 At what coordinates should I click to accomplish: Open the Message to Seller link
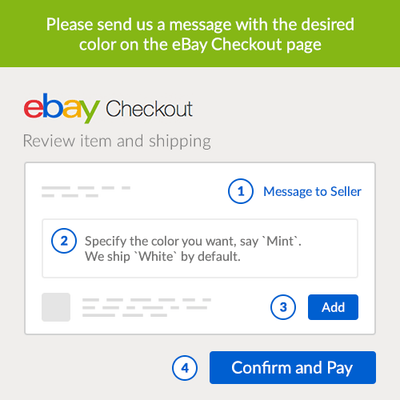[312, 192]
